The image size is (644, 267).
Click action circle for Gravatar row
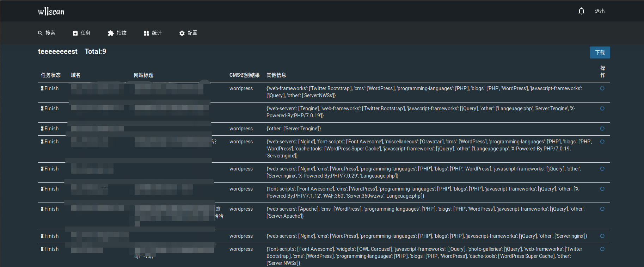(602, 142)
